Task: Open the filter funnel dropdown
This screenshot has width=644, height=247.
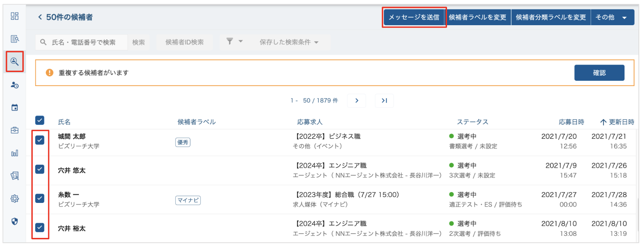Action: [x=234, y=42]
